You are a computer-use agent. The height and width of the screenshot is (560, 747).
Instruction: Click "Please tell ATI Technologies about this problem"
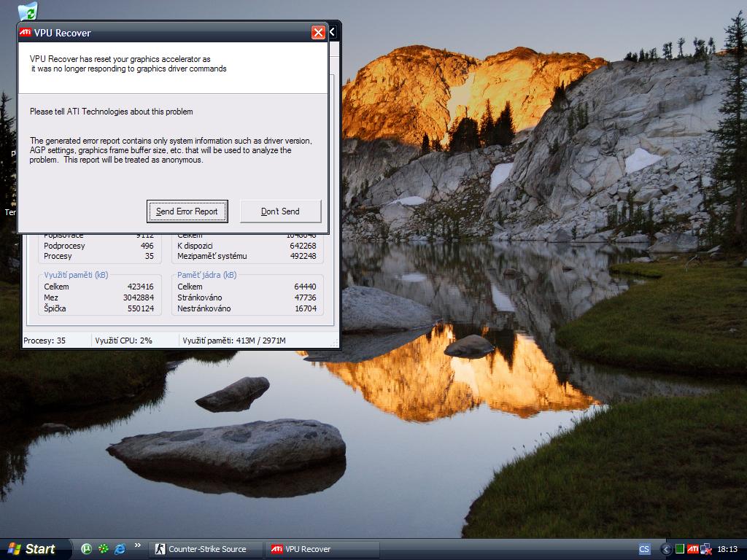click(112, 112)
